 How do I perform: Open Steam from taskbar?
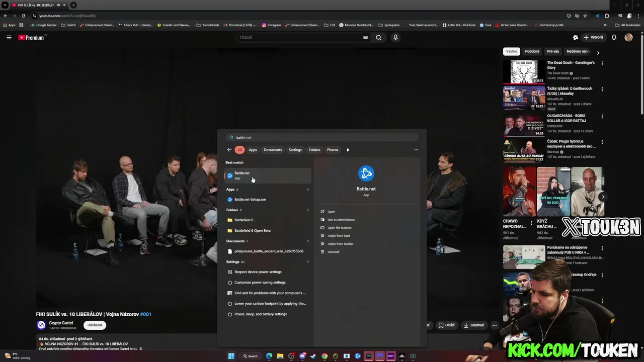tap(313, 356)
